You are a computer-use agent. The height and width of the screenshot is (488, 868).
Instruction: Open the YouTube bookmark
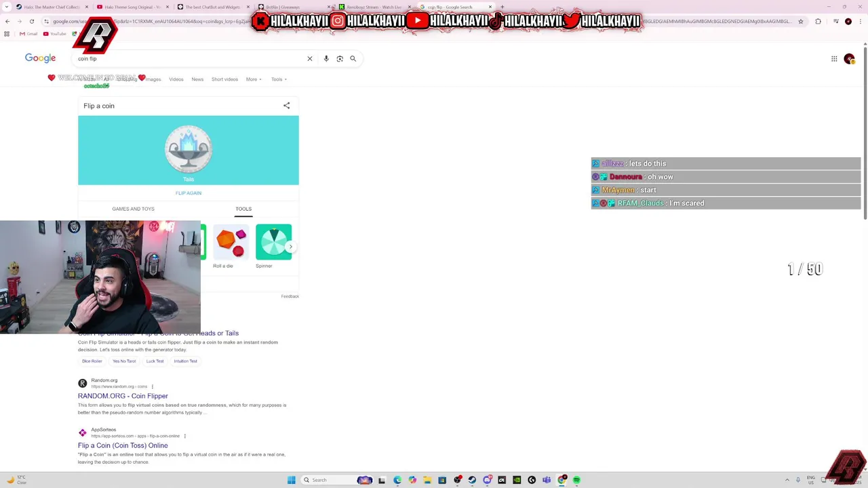[55, 34]
